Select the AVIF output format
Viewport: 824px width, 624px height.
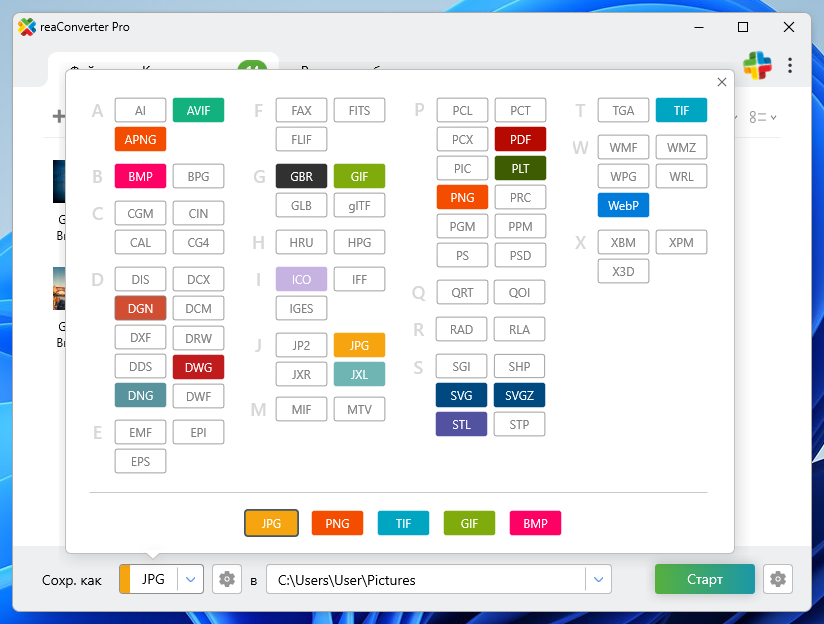(x=198, y=110)
